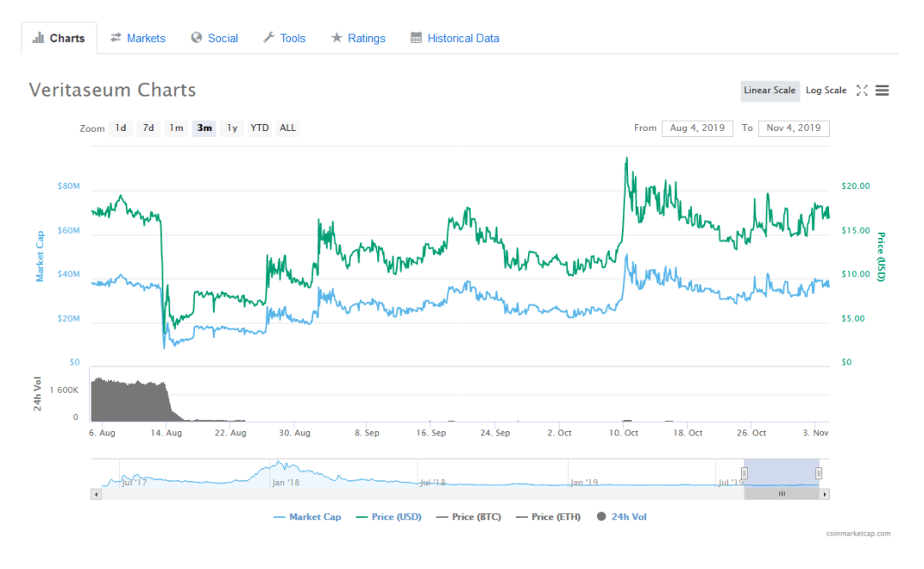Screen dimensions: 924x569
Task: Click the navigator scrollbar thumb
Action: click(781, 494)
